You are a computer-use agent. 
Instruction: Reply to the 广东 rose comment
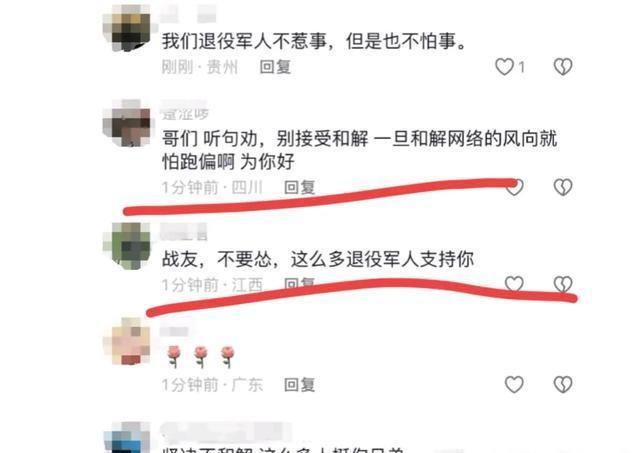[x=299, y=384]
